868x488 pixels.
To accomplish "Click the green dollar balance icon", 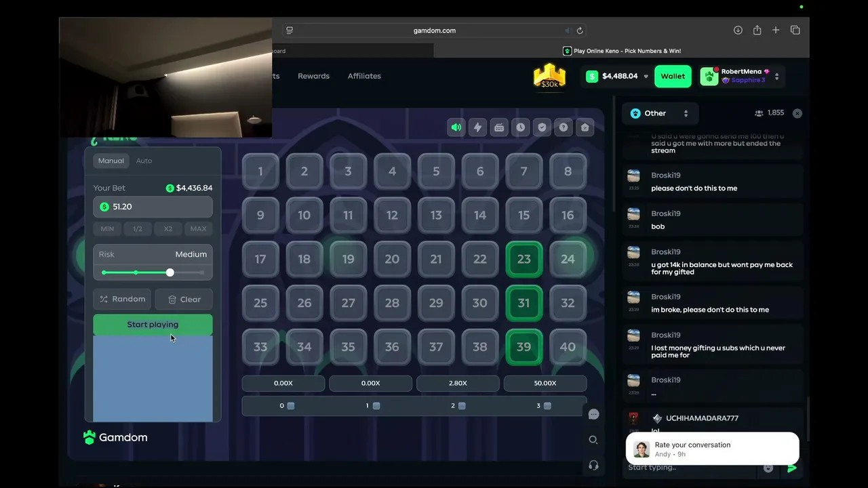I will [x=592, y=77].
